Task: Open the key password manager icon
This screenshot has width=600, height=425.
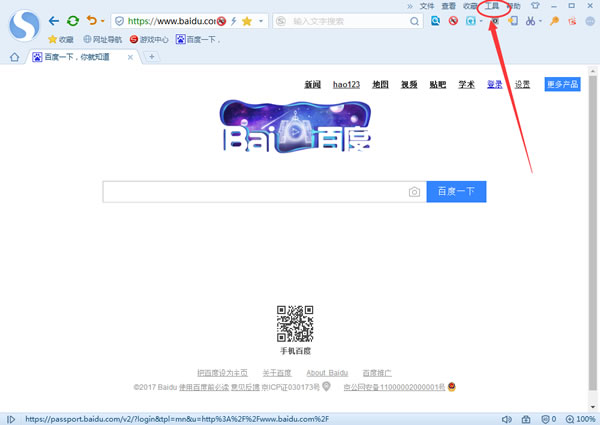Action: tap(554, 21)
